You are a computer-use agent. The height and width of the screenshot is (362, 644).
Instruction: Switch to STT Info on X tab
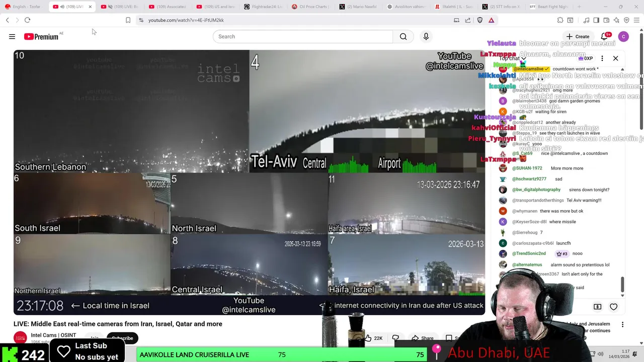502,7
